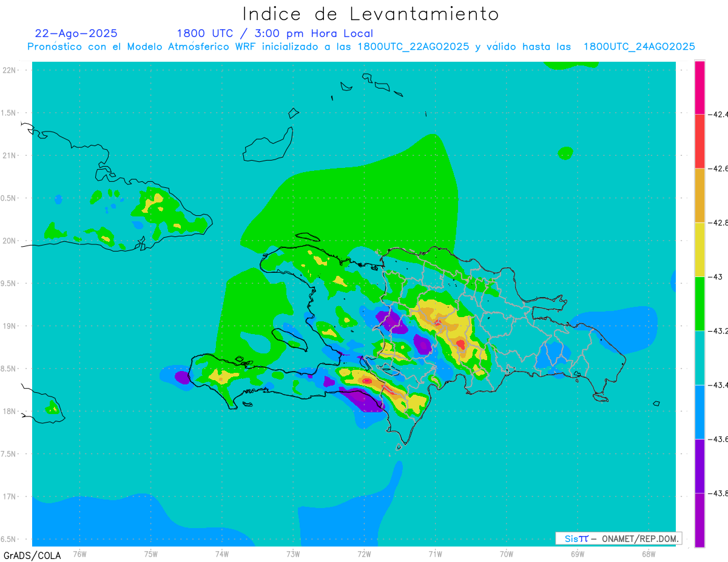
Task: Click the "70W" longitude label
Action: click(x=507, y=554)
